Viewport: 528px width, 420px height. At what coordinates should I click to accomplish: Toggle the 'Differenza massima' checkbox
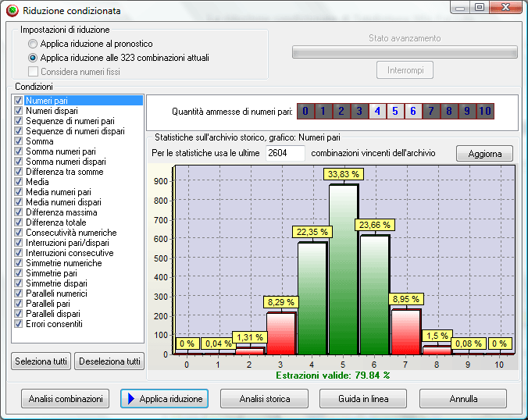19,212
